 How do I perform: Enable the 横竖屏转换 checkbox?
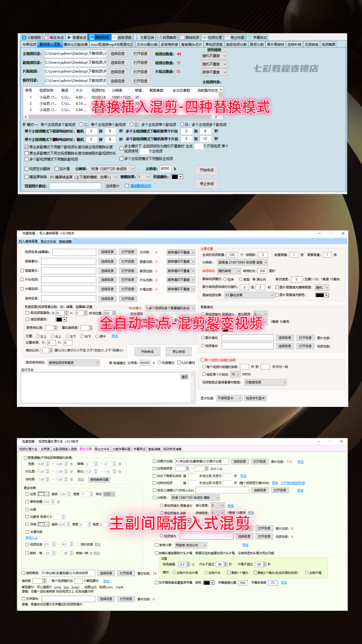click(27, 177)
